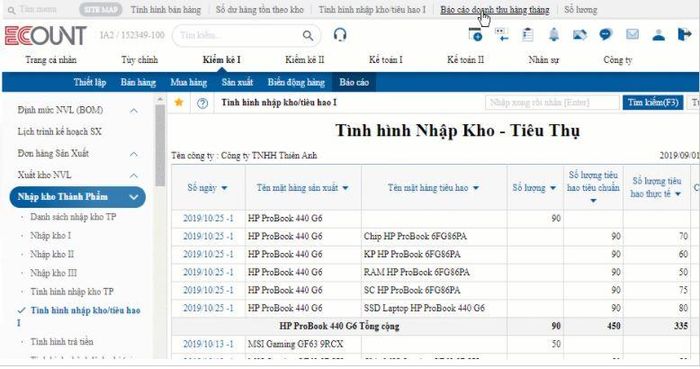Click the remote transfer arrows icon
This screenshot has height=369, width=700.
click(x=502, y=35)
